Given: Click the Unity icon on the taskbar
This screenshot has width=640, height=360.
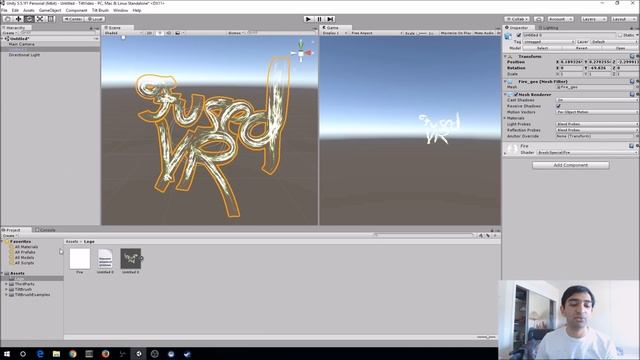Looking at the screenshot, I should (x=138, y=354).
